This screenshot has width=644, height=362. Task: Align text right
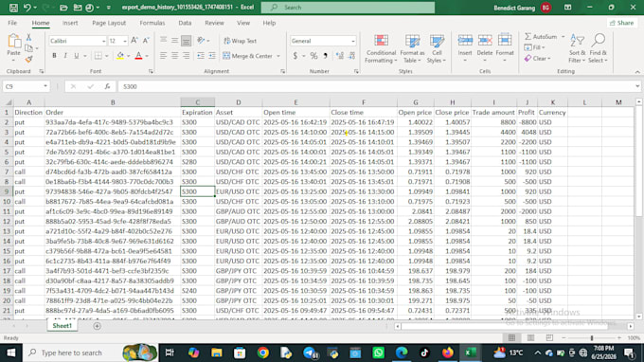coord(186,56)
